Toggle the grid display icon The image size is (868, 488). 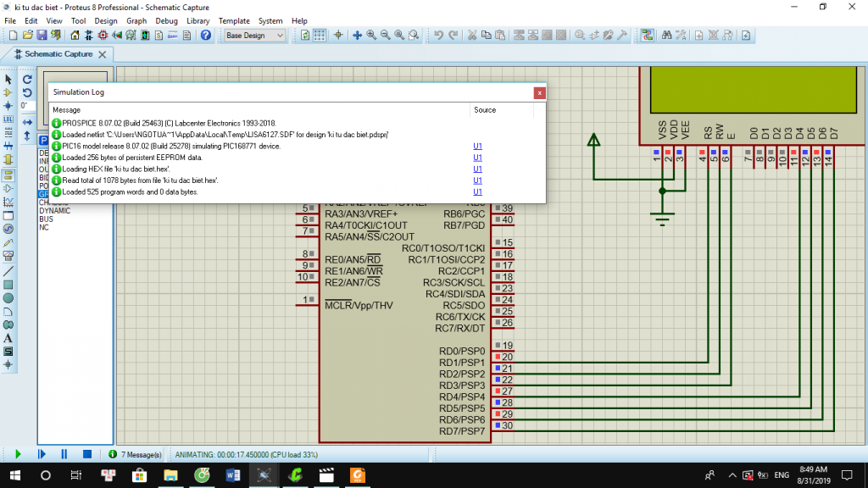pos(320,36)
